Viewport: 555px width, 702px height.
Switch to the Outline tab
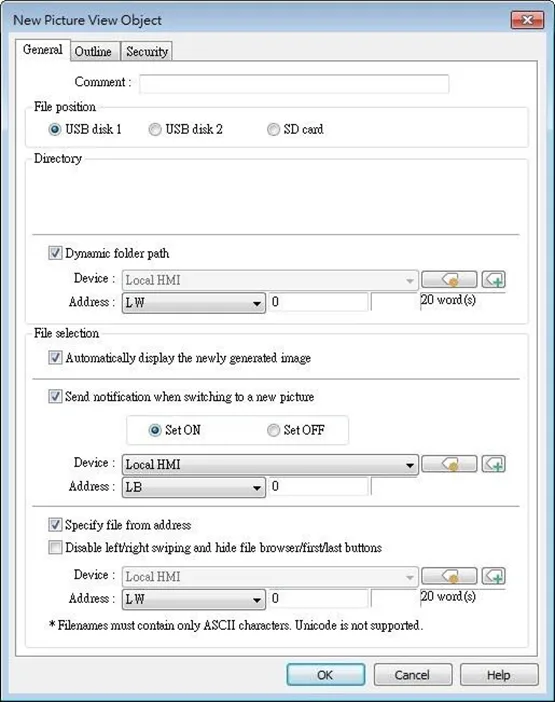[x=93, y=51]
